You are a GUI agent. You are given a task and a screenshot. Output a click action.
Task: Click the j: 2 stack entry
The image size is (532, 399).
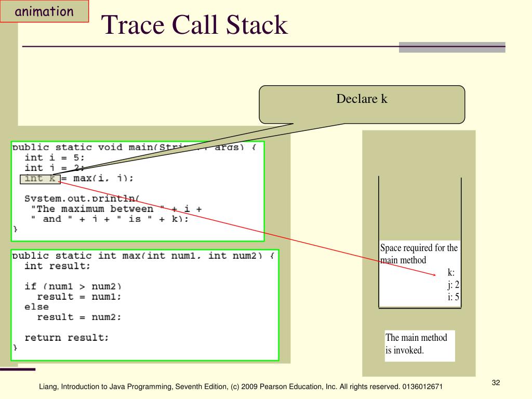click(x=453, y=285)
